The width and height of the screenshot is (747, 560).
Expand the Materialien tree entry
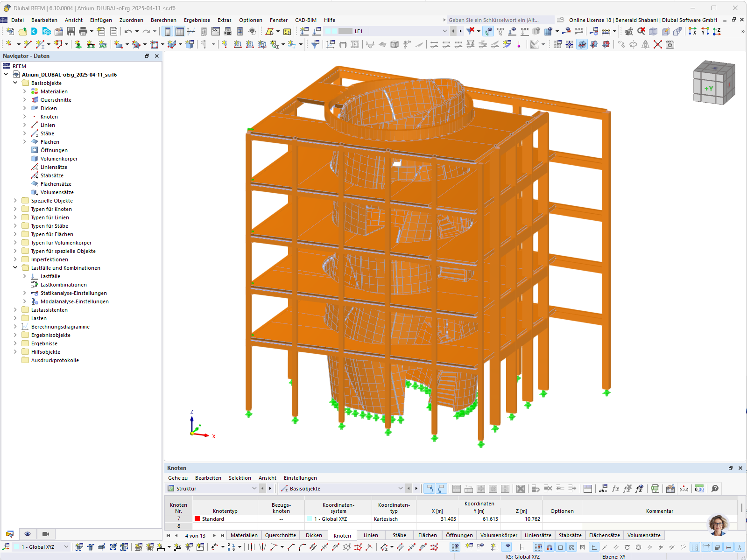click(x=24, y=91)
